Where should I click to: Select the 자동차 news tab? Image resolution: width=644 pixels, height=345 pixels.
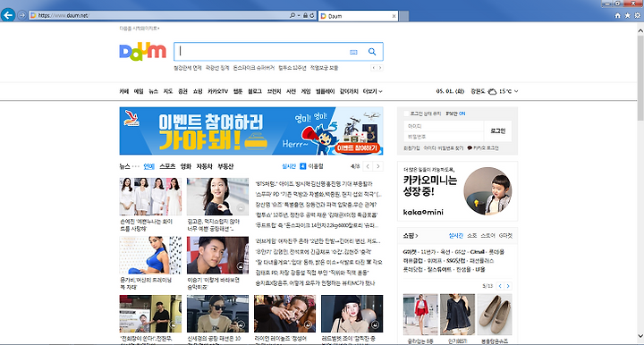click(x=204, y=166)
